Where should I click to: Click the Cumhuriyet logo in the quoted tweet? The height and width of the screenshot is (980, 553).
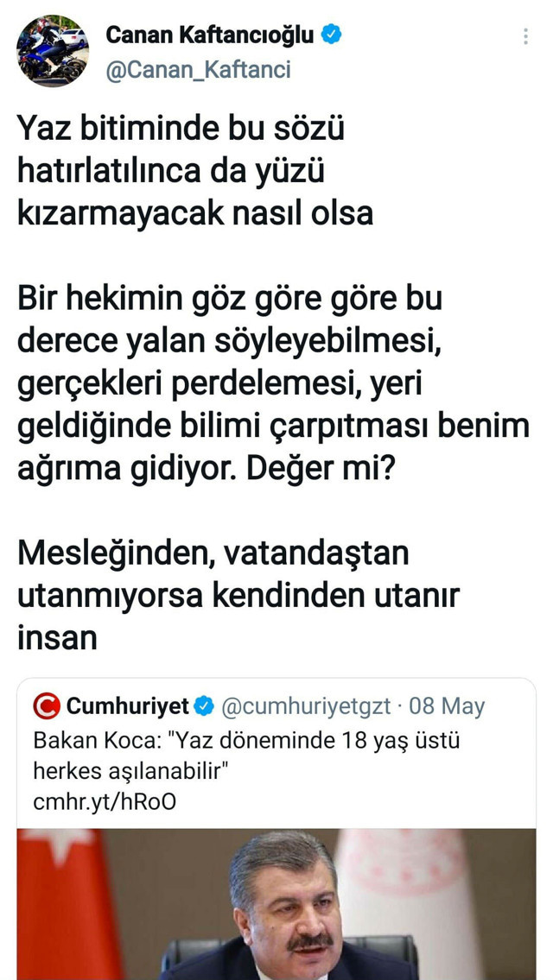48,705
